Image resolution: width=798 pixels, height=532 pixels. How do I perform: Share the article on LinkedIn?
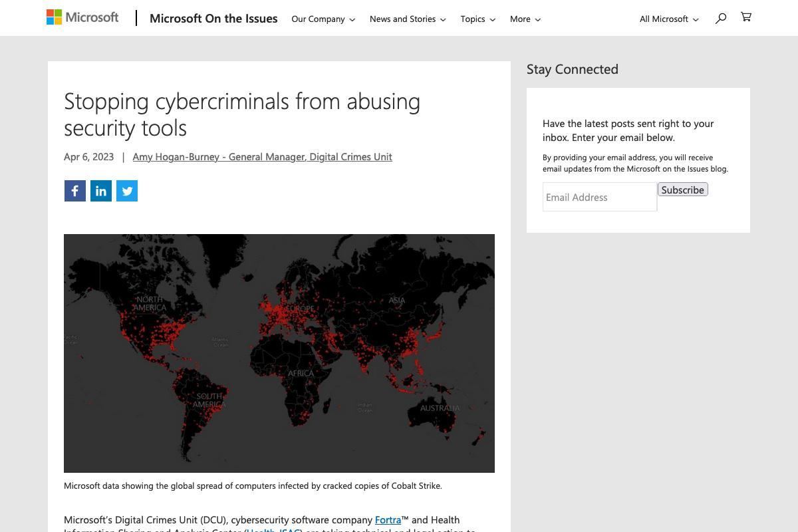101,191
